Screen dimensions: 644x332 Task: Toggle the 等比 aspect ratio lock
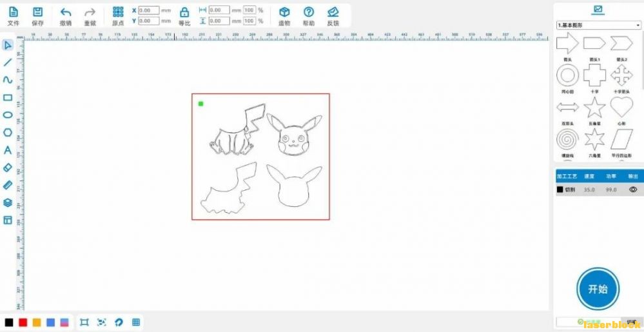185,12
